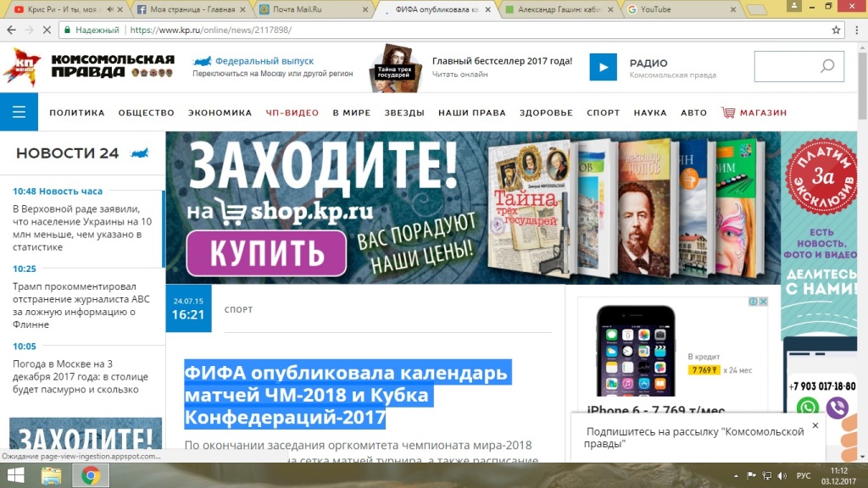Open АВТО section

693,113
